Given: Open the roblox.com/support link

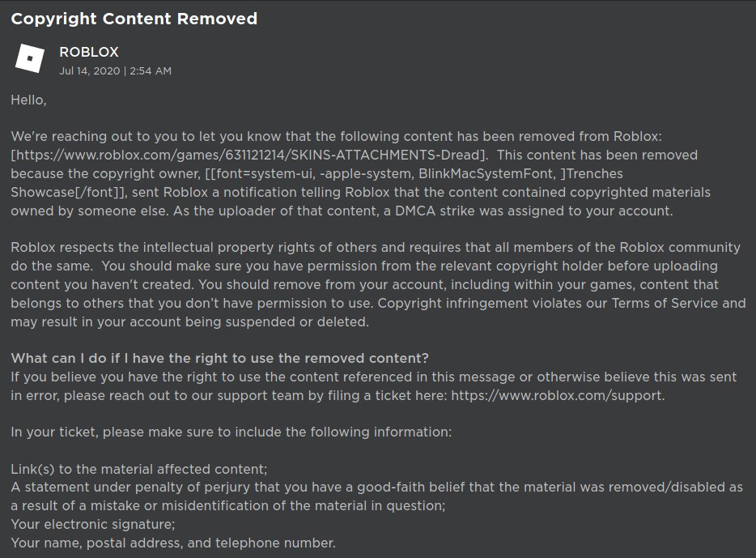Looking at the screenshot, I should click(x=557, y=396).
